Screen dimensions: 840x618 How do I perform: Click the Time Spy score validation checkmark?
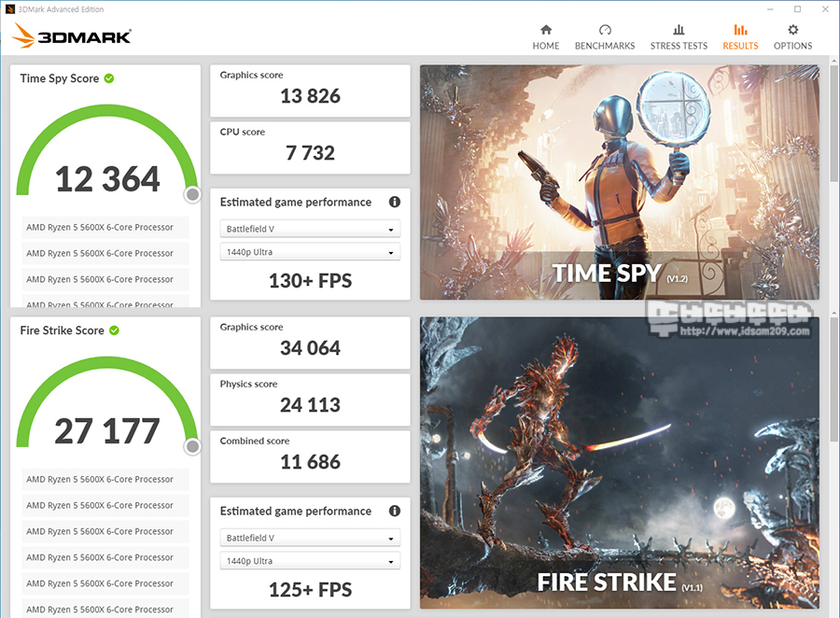(x=109, y=78)
